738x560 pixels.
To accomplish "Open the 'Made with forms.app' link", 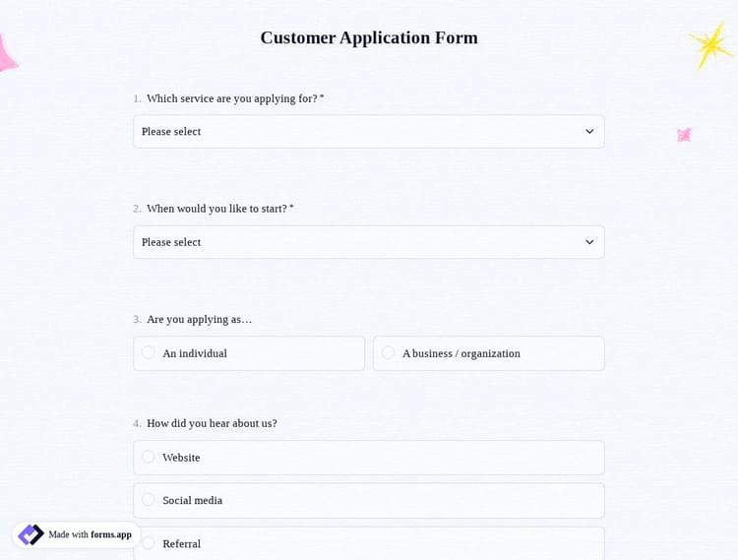I will 77,534.
